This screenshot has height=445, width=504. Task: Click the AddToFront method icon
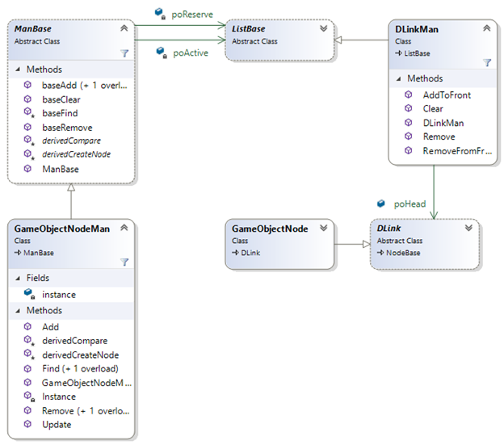pos(409,94)
